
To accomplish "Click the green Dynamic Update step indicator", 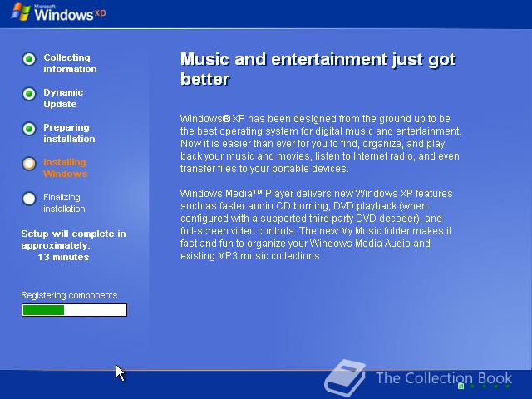I will pyautogui.click(x=29, y=94).
